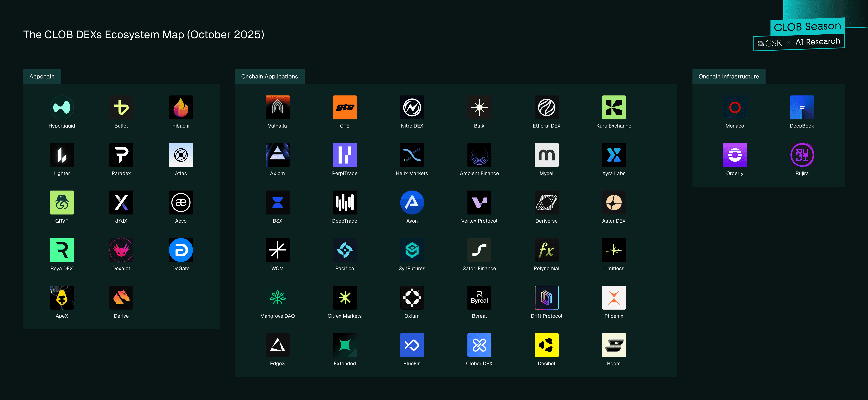Click the A1 Research logo text
This screenshot has height=400, width=868.
tap(818, 42)
